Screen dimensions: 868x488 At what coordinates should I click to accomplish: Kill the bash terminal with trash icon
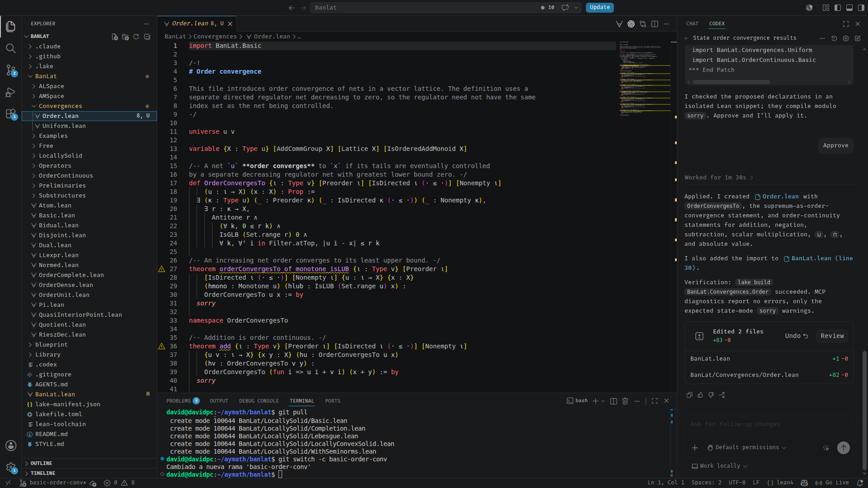625,401
